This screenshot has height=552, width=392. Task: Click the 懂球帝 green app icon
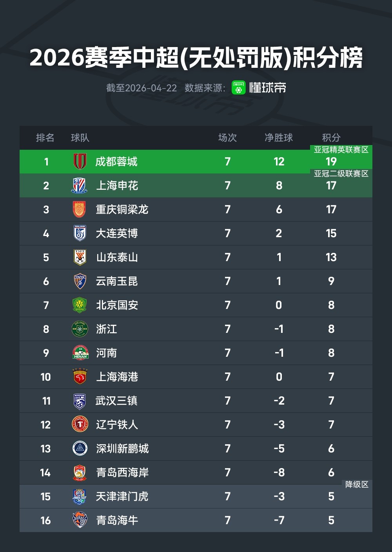[238, 87]
